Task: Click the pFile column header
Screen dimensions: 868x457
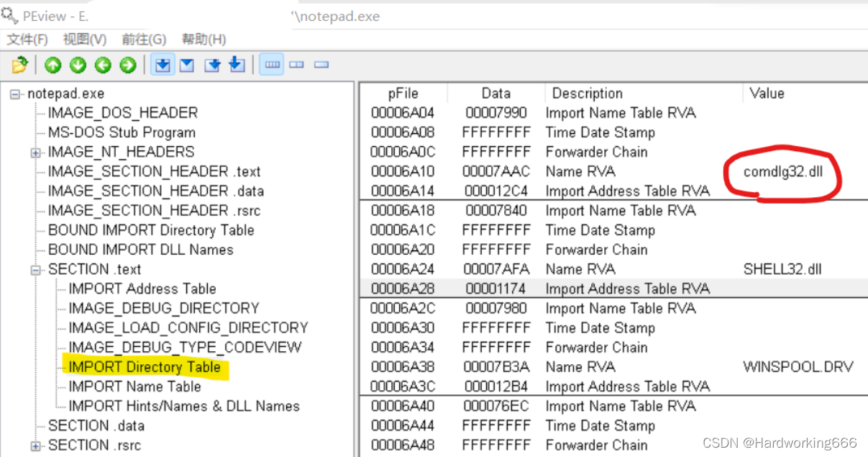Action: tap(403, 94)
